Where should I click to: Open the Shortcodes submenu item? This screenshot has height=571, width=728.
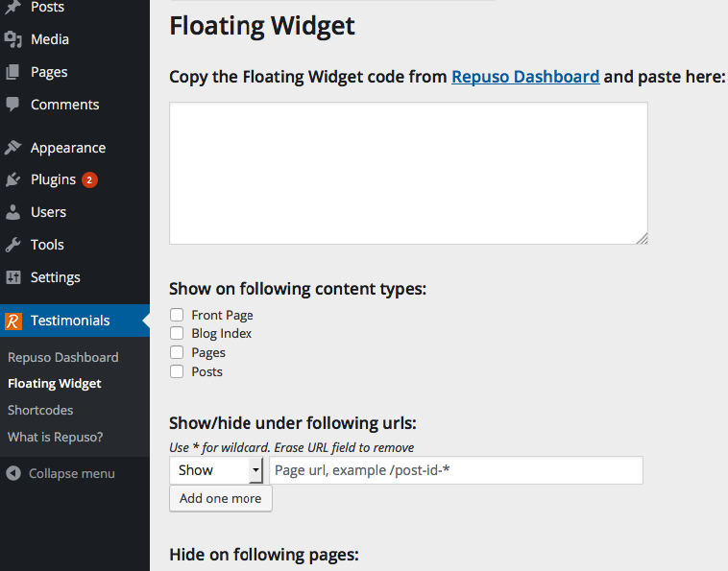(40, 410)
